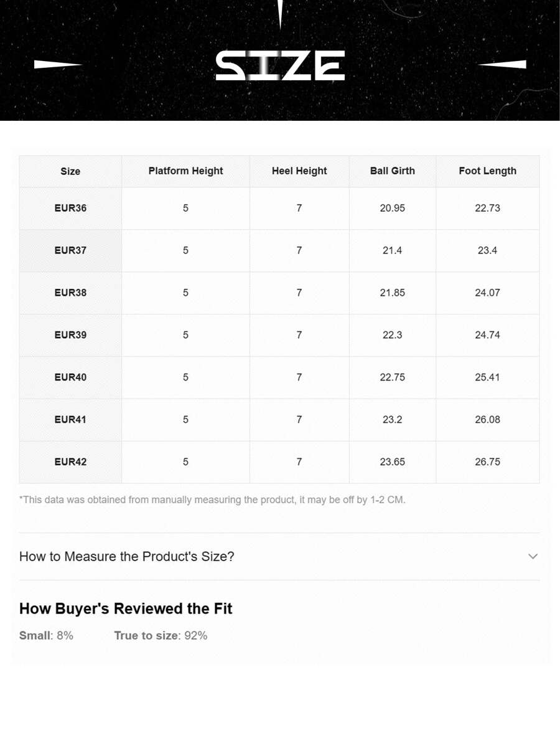Click the EUR38 size cell

pos(70,293)
